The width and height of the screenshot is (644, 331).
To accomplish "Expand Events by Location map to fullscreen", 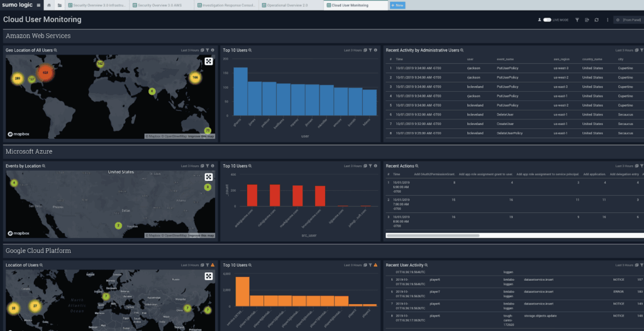I will click(209, 176).
